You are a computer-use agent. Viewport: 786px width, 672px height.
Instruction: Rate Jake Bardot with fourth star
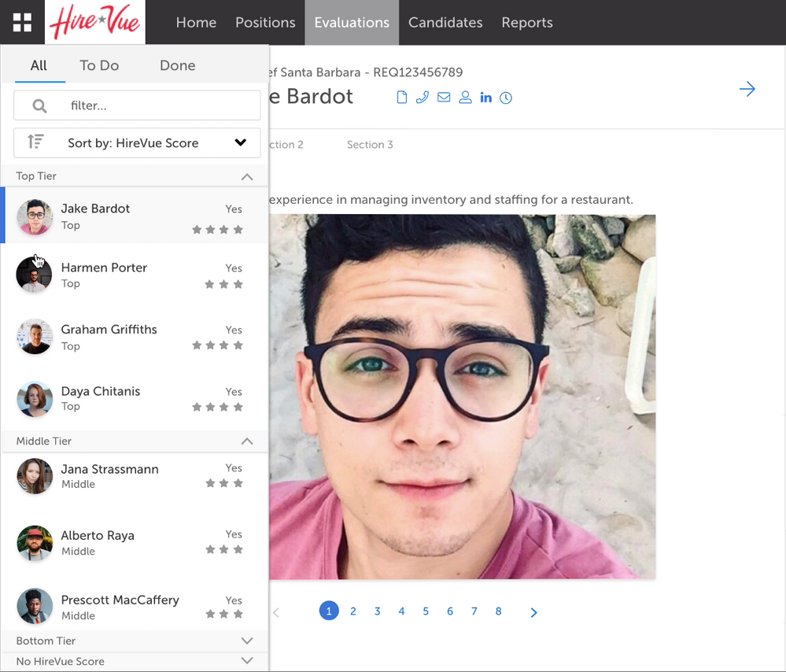coord(238,230)
